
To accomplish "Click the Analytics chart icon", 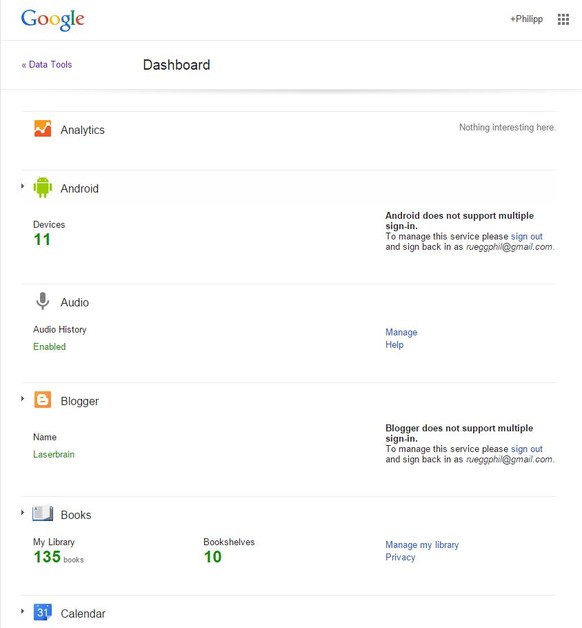I will tap(42, 129).
